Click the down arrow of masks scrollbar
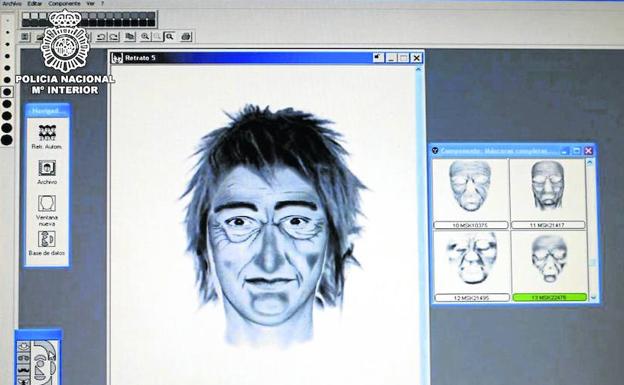The image size is (624, 385). pos(593,297)
